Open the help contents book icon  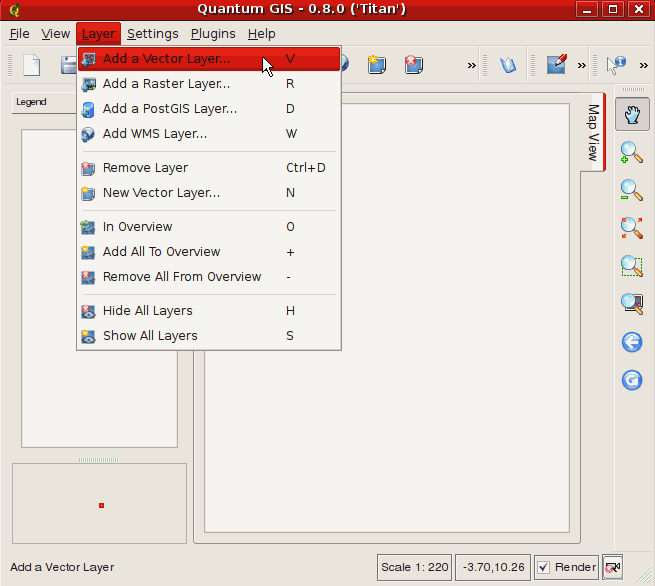pos(508,65)
